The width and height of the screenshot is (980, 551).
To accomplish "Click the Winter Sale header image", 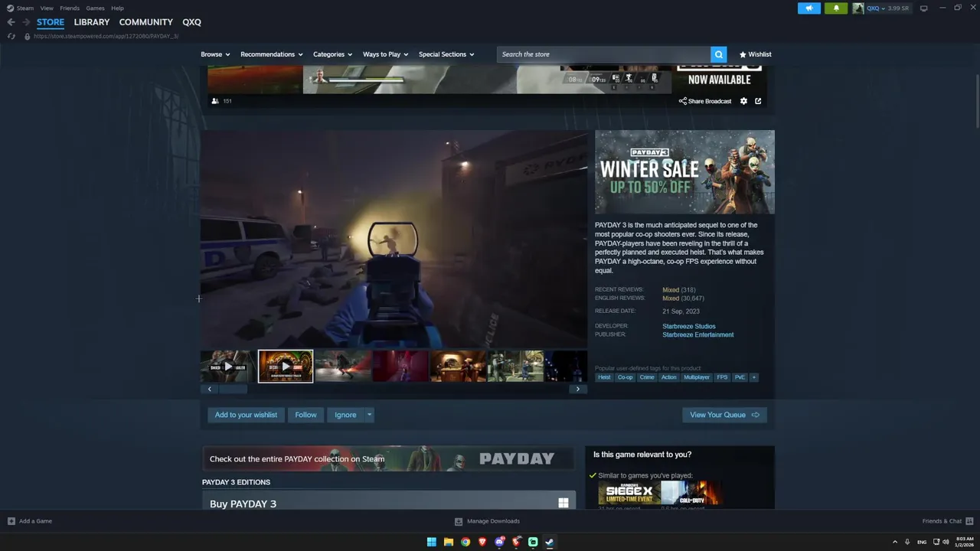I will (x=684, y=171).
